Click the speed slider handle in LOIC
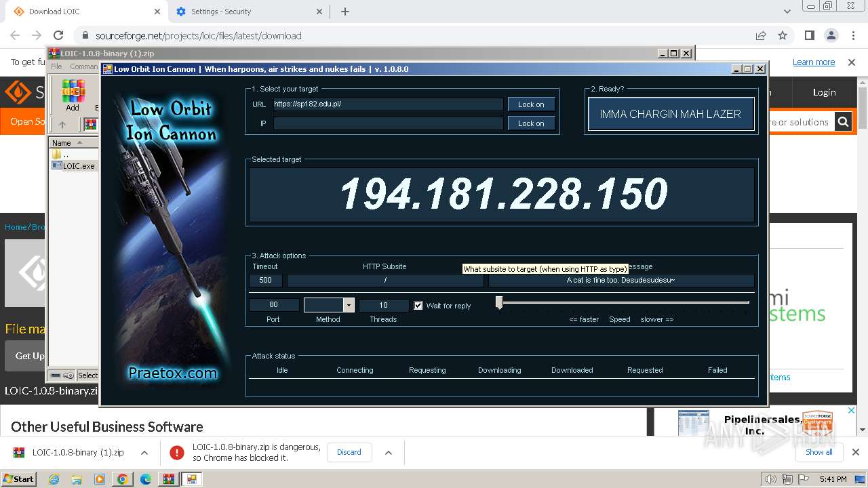 [499, 303]
